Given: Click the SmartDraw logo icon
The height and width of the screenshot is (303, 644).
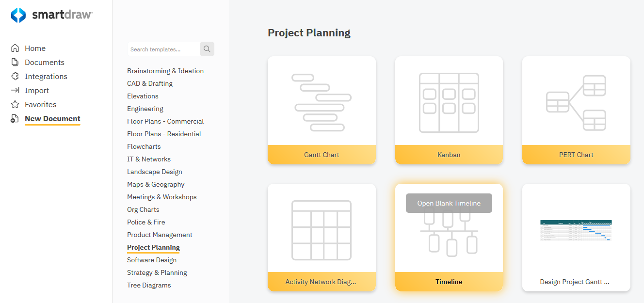Looking at the screenshot, I should [x=18, y=15].
